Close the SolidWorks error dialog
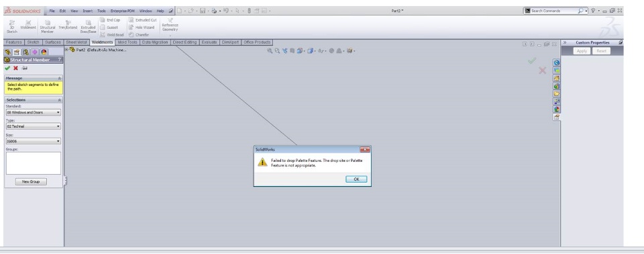The image size is (644, 254). (x=365, y=149)
